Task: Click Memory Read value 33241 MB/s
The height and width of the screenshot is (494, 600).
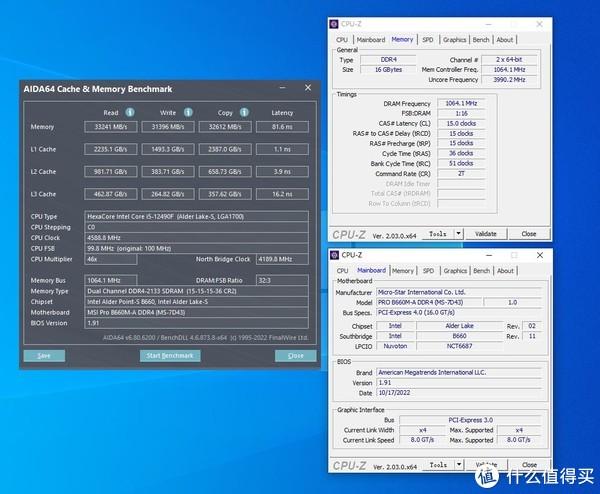Action: click(111, 127)
